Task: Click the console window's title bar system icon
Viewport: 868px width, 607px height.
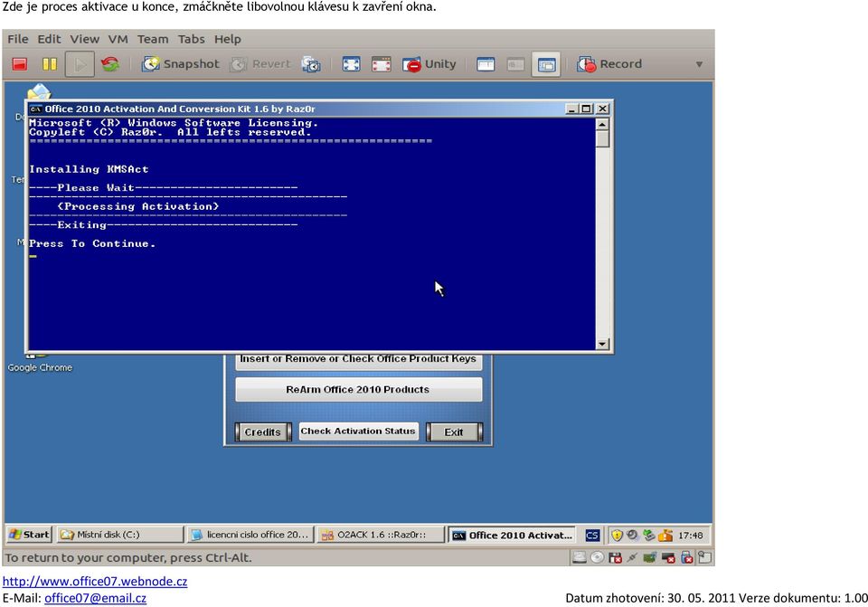Action: click(x=36, y=109)
